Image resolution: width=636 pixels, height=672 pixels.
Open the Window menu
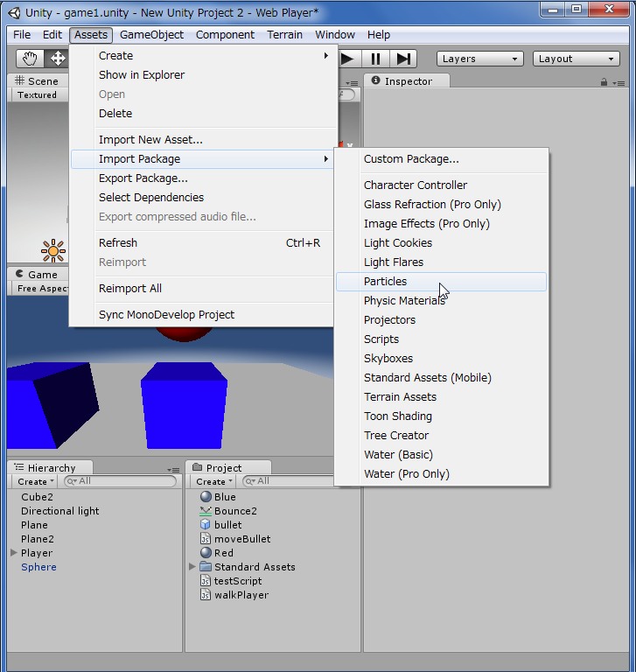335,35
